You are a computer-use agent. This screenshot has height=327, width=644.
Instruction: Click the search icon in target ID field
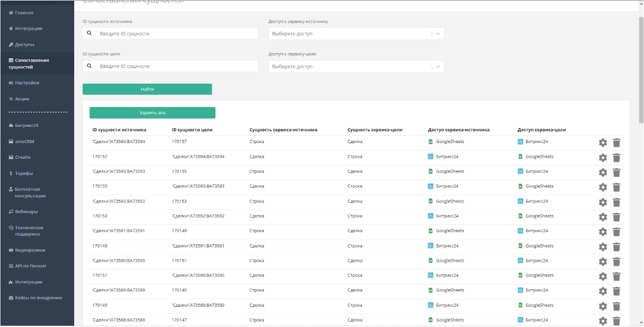tap(89, 66)
